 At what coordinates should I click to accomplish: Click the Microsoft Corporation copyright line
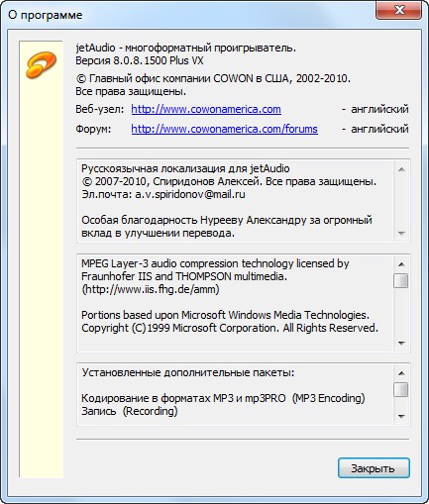click(x=230, y=328)
